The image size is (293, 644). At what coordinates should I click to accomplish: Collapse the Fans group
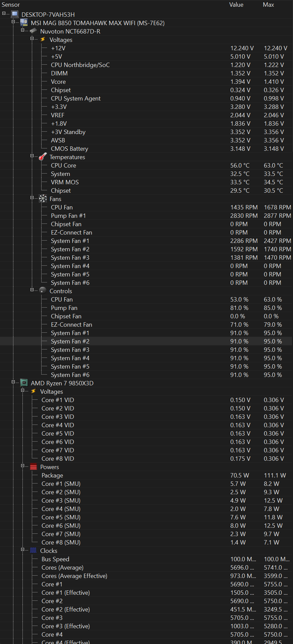click(x=32, y=198)
